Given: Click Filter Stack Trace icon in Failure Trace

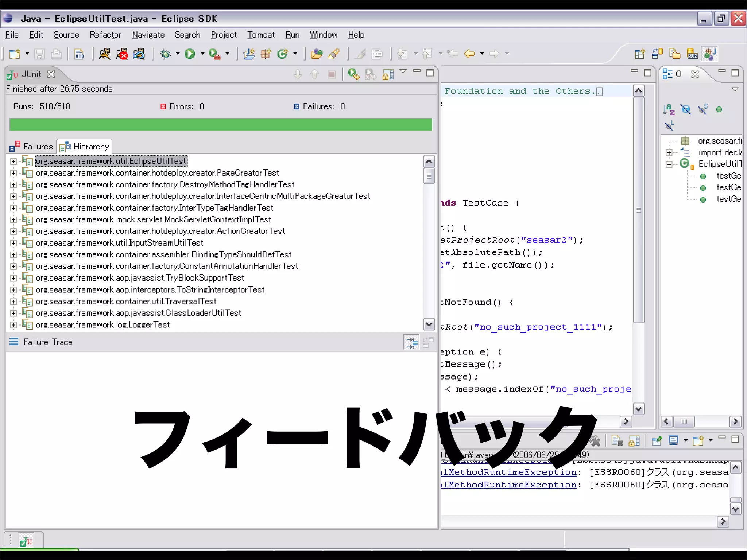Looking at the screenshot, I should tap(412, 342).
